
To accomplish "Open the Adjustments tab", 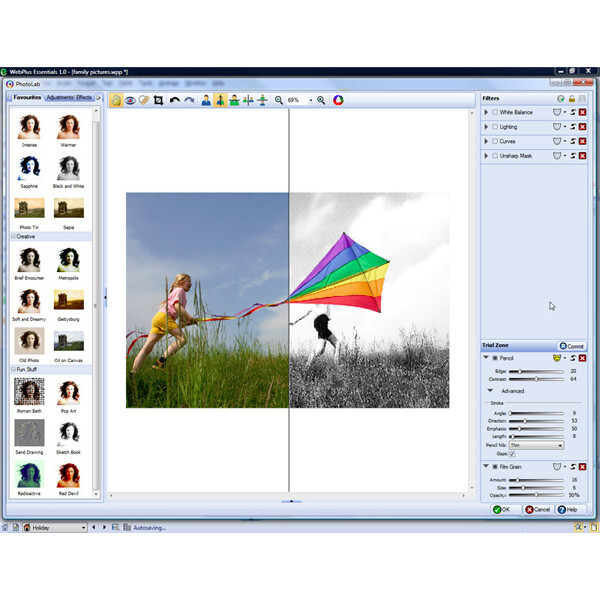I will click(59, 98).
